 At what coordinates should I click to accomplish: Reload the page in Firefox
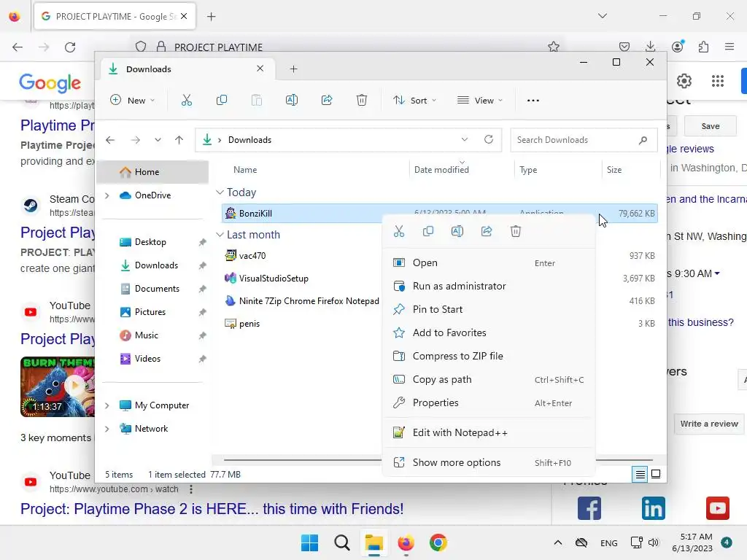tap(70, 47)
